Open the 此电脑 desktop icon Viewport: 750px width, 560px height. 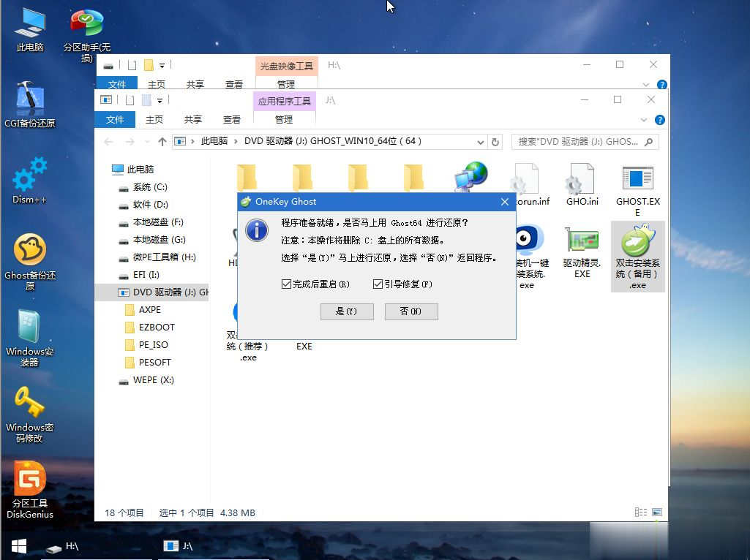[x=30, y=30]
